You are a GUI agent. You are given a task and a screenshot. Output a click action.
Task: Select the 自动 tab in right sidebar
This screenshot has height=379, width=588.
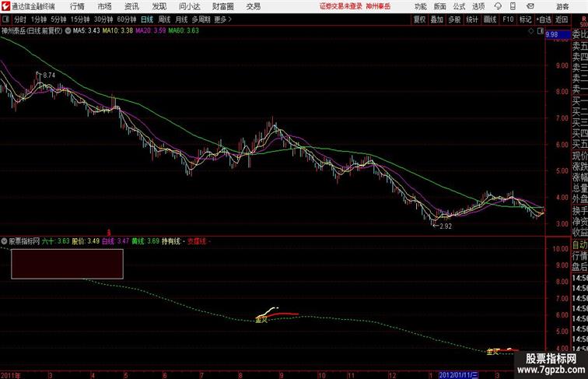(579, 245)
